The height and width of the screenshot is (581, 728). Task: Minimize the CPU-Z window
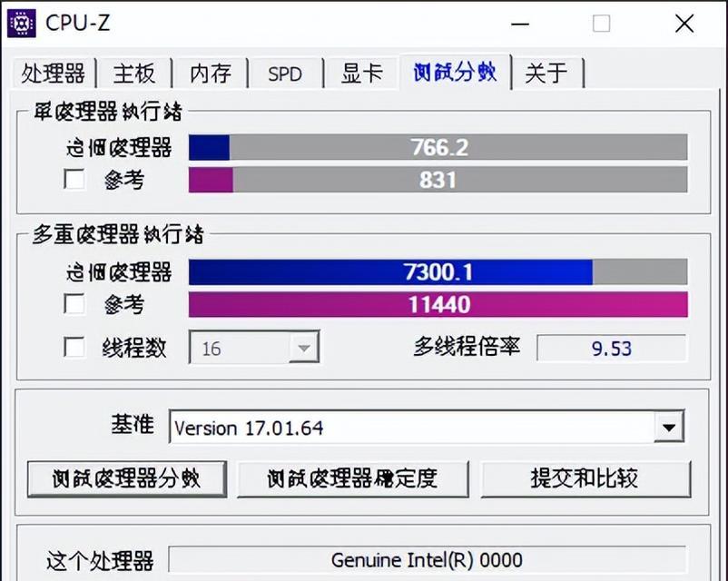(x=520, y=24)
